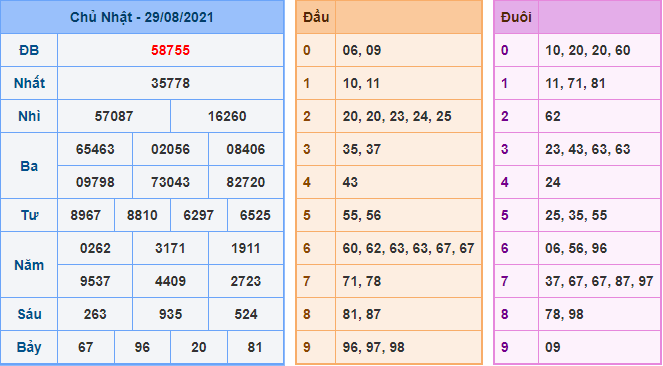Click the Năm prize number 1911
Screen dimensions: 663x366
tap(246, 248)
